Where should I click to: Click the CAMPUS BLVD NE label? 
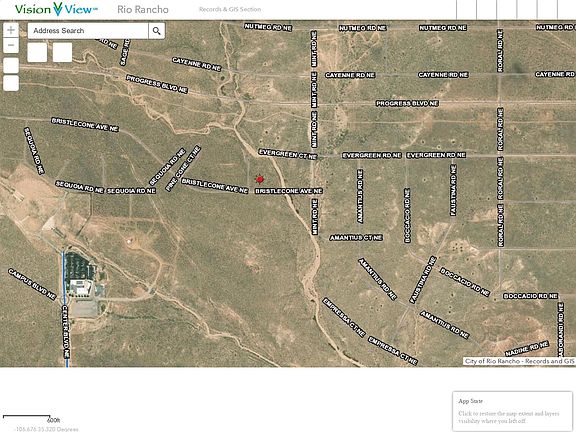pos(32,284)
